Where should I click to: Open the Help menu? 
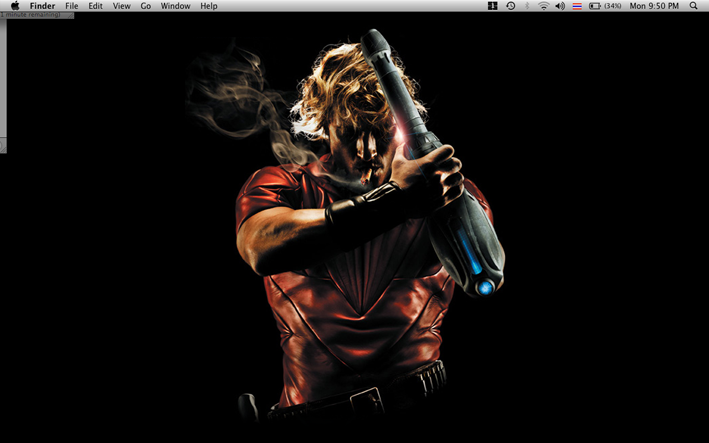coord(209,6)
